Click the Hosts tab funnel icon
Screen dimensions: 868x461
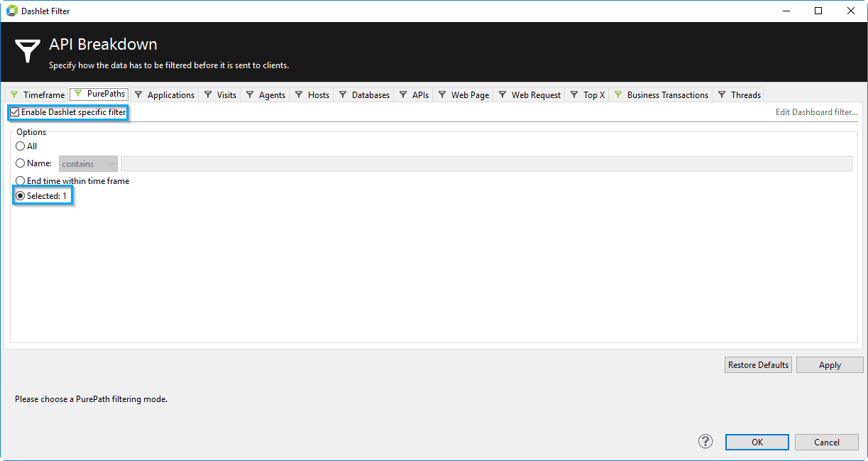tap(299, 94)
